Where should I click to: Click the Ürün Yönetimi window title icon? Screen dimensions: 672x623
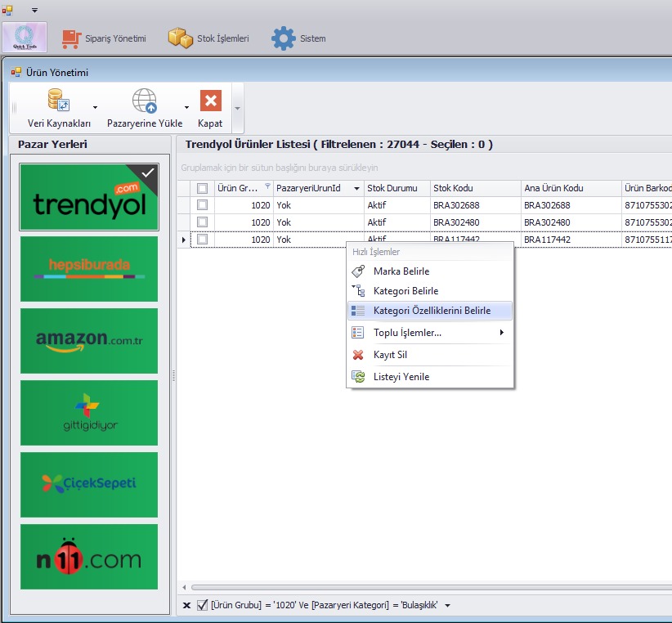click(x=16, y=72)
